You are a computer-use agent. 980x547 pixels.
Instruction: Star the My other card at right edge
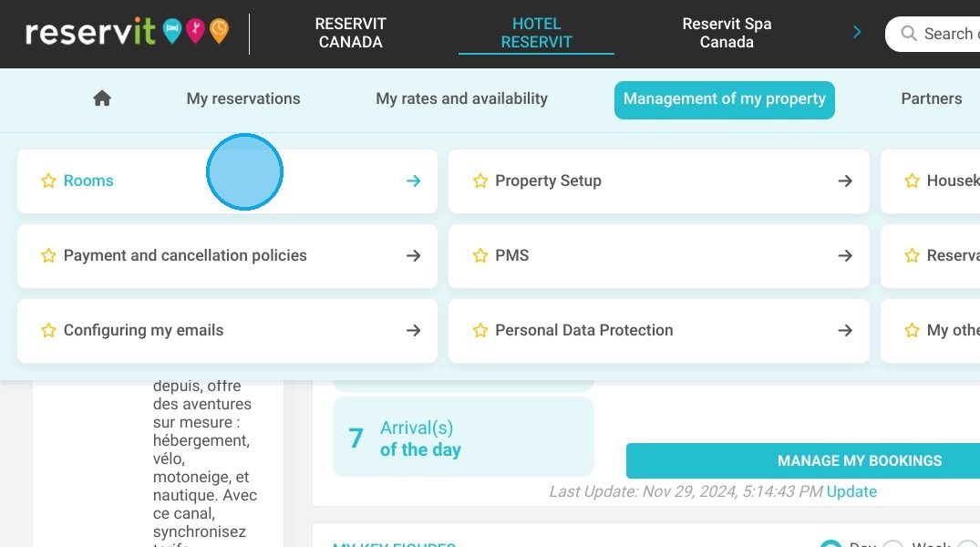click(x=912, y=330)
